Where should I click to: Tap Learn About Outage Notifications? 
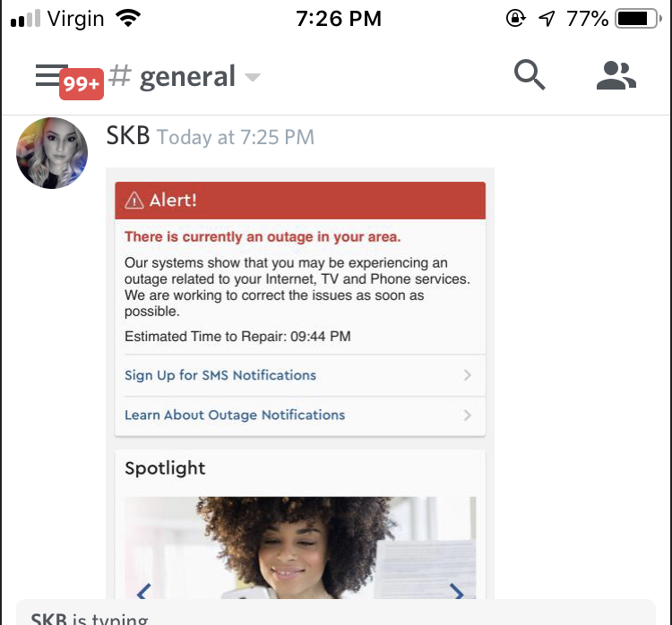click(x=235, y=415)
